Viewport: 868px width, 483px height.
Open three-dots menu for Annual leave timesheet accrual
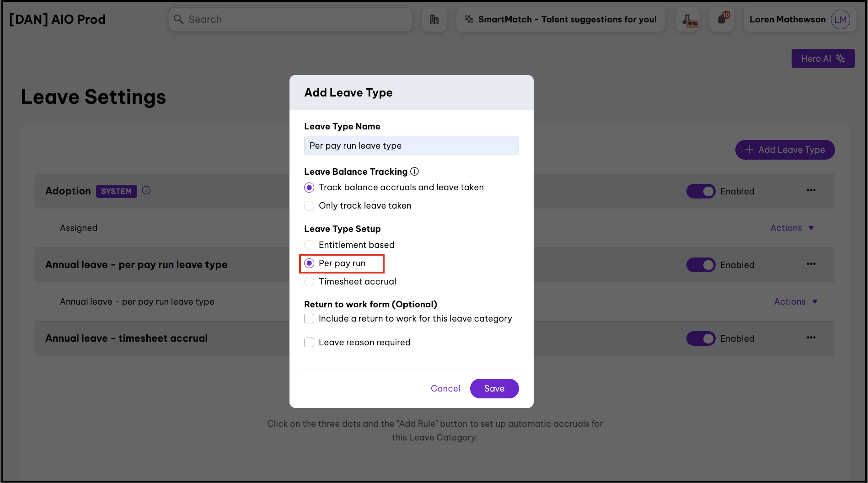811,338
